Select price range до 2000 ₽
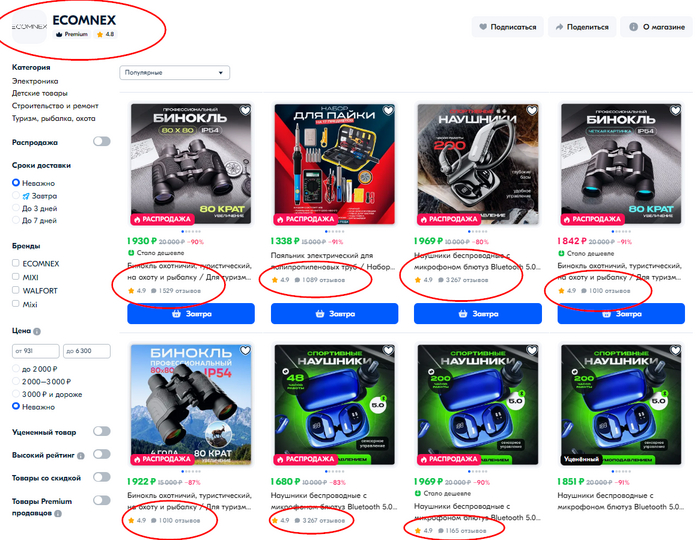This screenshot has width=700, height=540. pyautogui.click(x=16, y=369)
